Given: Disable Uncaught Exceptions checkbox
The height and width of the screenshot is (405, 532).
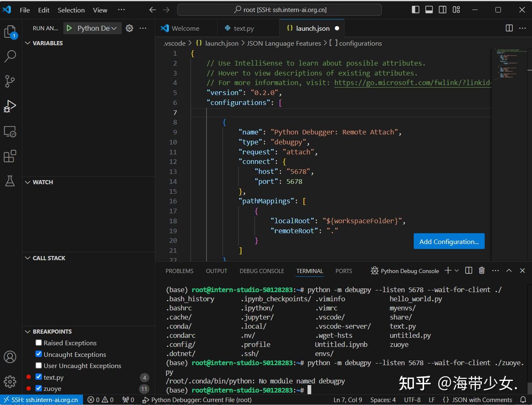Looking at the screenshot, I should 39,354.
